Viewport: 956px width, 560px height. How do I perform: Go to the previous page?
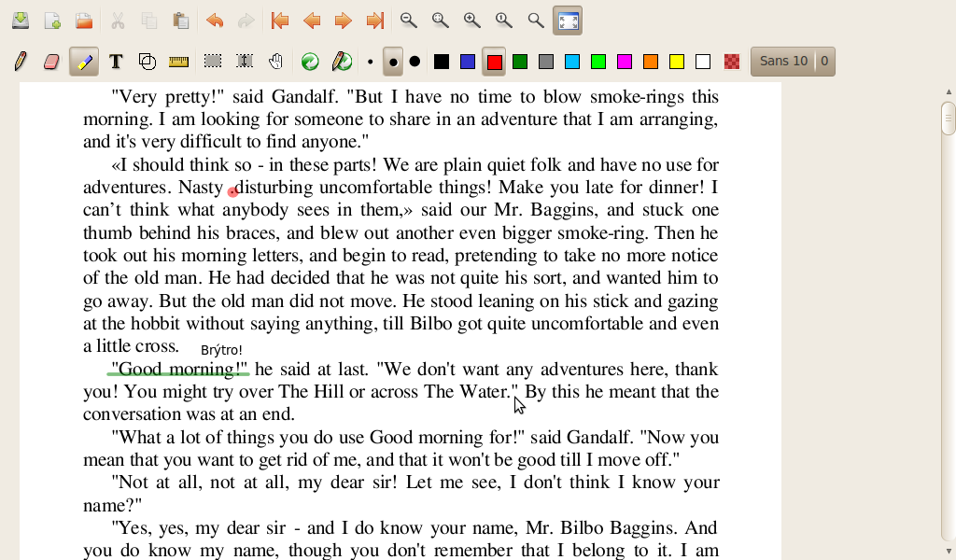(312, 21)
